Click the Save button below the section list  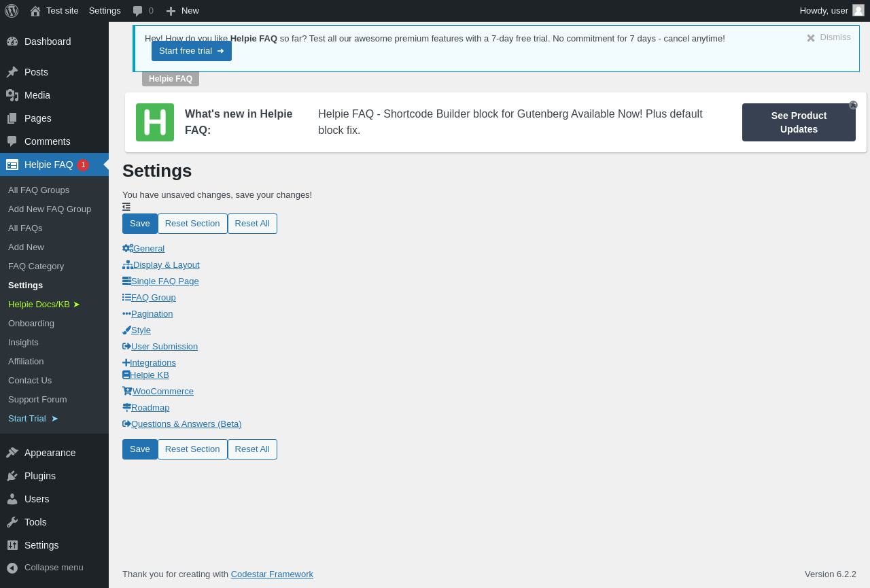coord(140,449)
